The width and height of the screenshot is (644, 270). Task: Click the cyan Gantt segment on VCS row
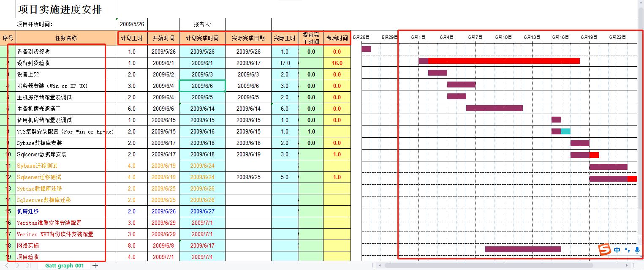(x=565, y=131)
